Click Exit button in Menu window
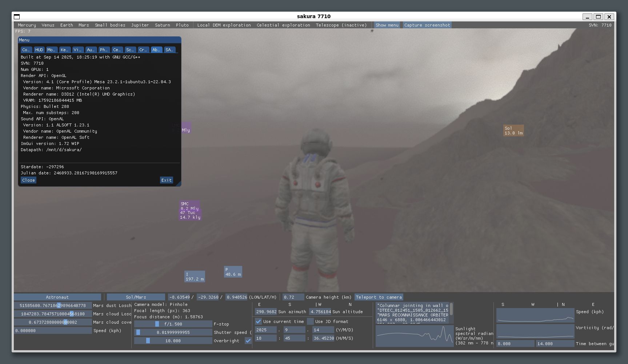This screenshot has height=364, width=628. tap(167, 180)
